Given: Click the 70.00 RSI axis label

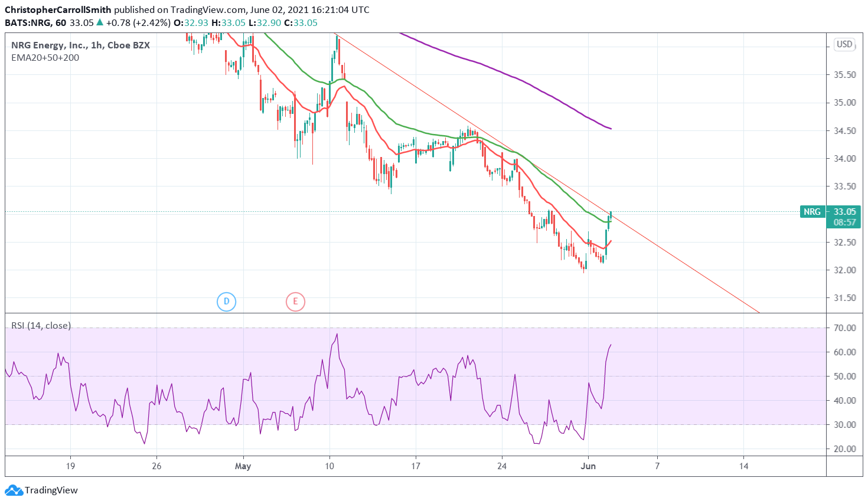Looking at the screenshot, I should tap(844, 328).
